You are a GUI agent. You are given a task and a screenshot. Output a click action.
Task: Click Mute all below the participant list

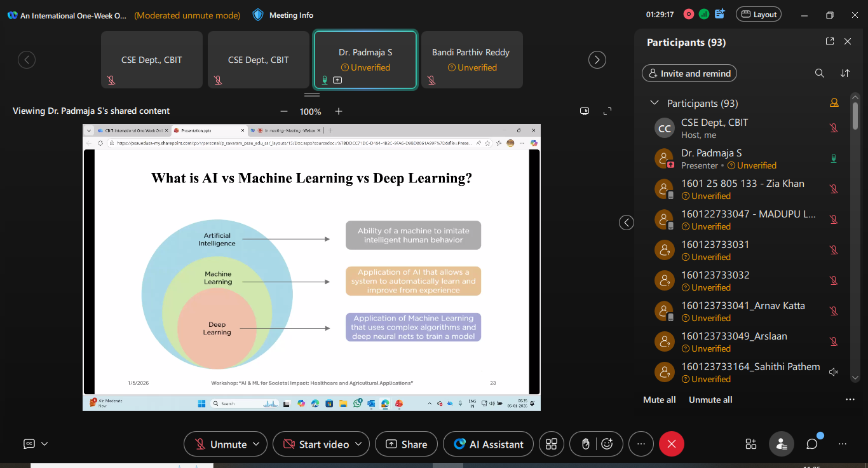tap(659, 400)
